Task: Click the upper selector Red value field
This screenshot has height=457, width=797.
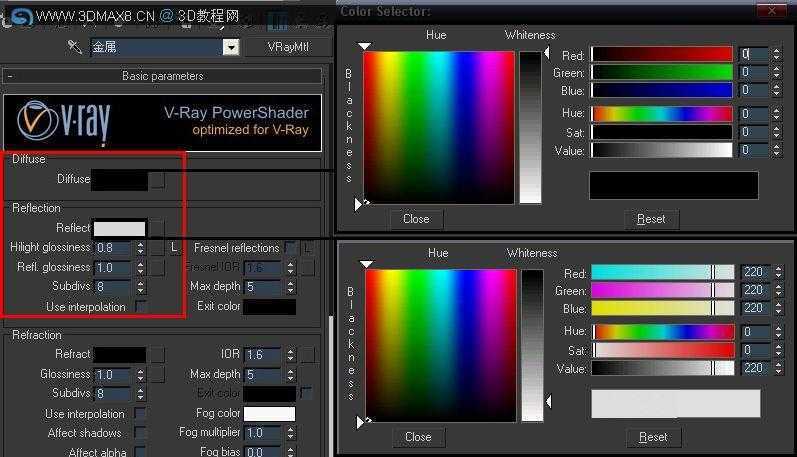Action: click(x=753, y=54)
